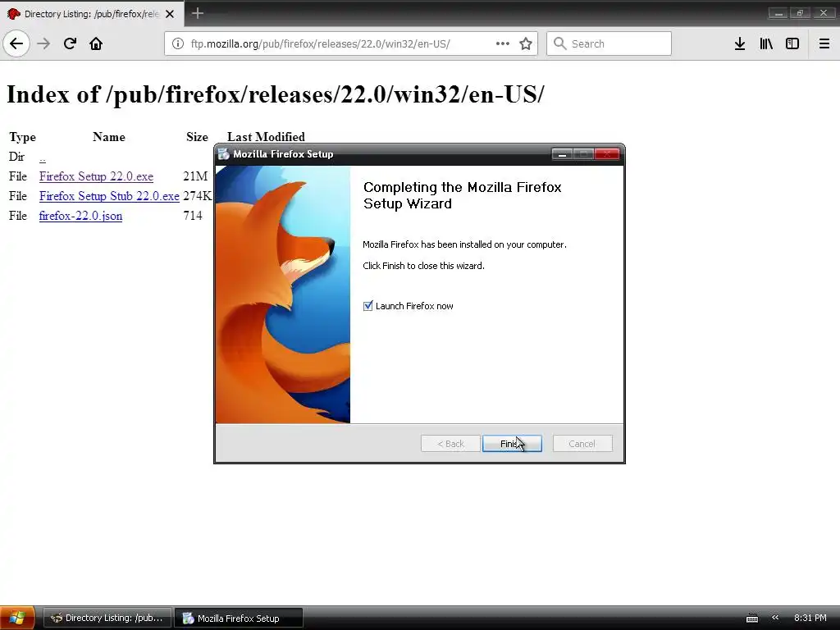Screen dimensions: 840x630
Task: Go back using the browser back arrow
Action: click(x=16, y=43)
